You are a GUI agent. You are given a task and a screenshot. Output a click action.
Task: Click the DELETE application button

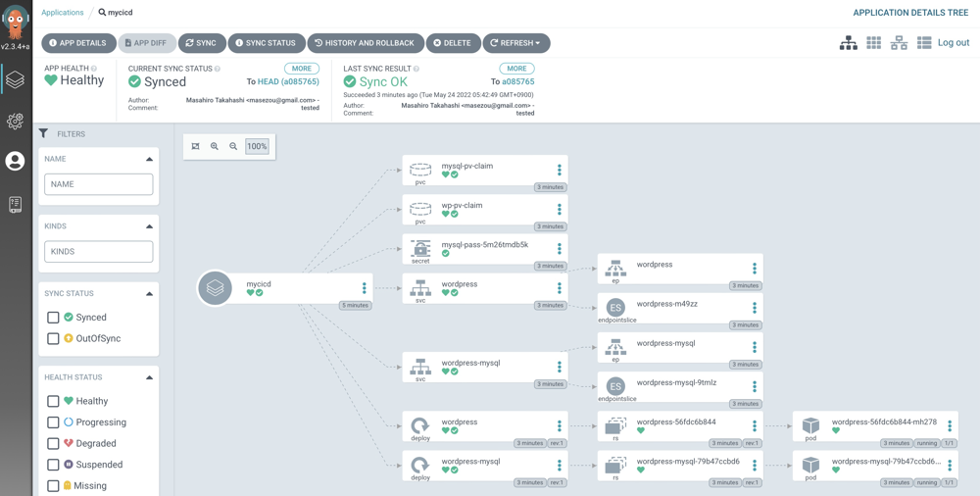pos(453,43)
